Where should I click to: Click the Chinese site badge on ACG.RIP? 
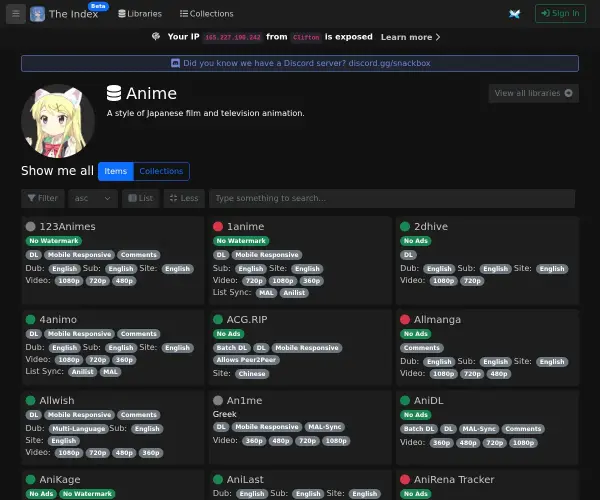(252, 374)
